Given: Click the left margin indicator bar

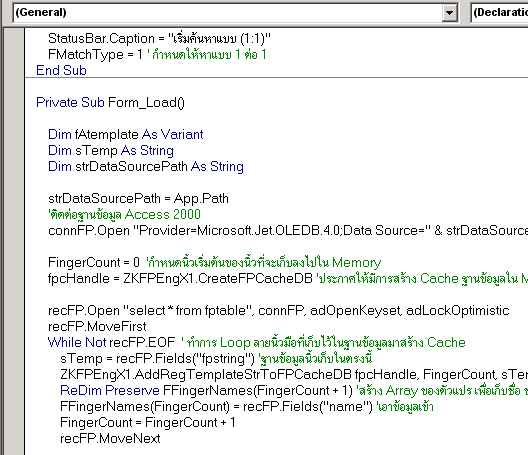Looking at the screenshot, I should pos(14,241).
